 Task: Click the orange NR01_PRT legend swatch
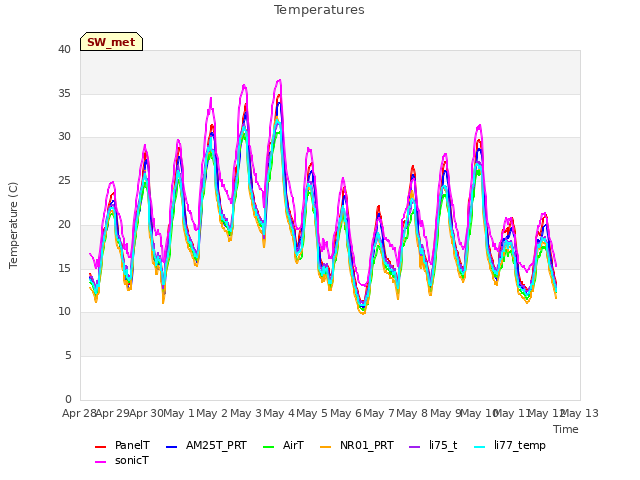[x=325, y=446]
